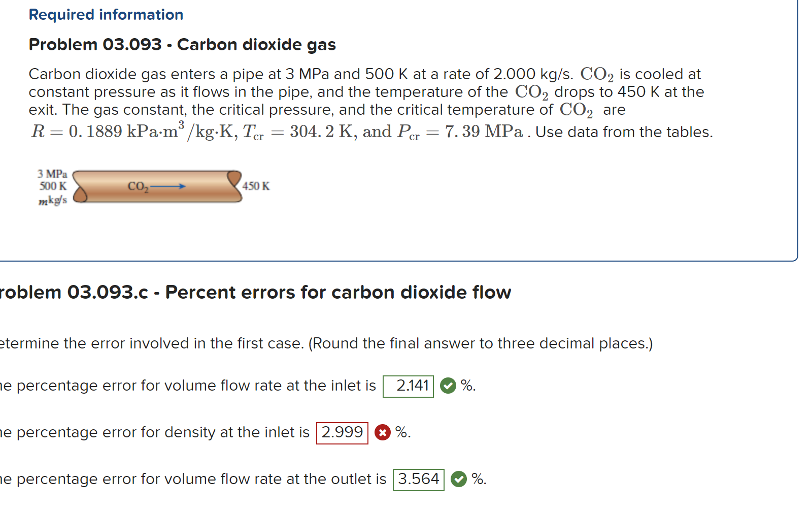Viewport: 812px width, 510px height.
Task: Select the outlet volume flow field showing 3.564
Action: click(x=419, y=479)
